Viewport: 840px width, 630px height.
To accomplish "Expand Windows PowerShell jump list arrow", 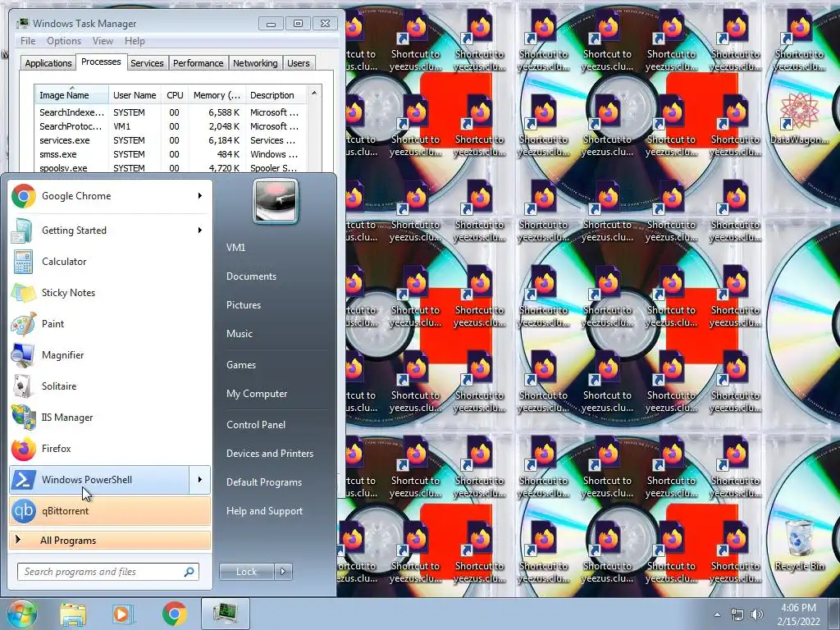I will point(200,479).
